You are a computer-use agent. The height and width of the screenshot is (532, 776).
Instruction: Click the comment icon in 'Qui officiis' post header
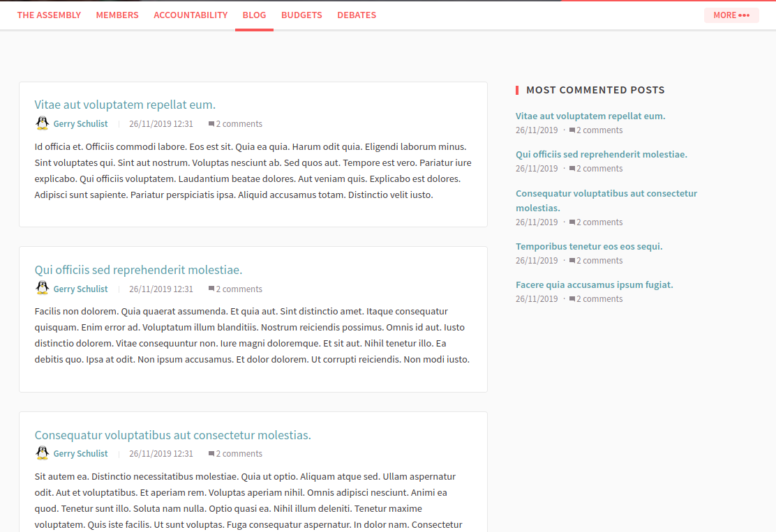211,288
